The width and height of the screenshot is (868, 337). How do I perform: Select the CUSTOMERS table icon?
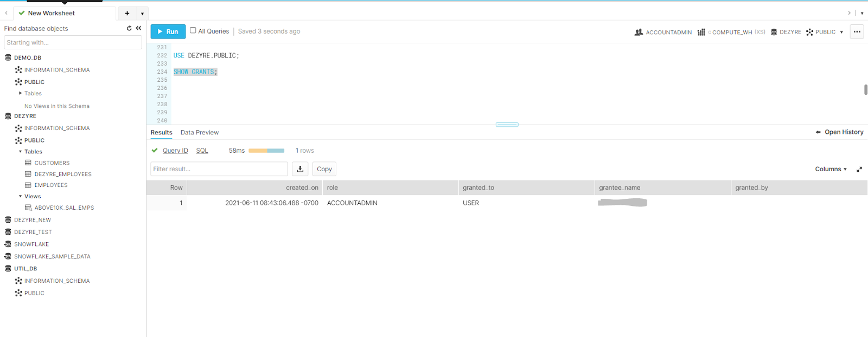[28, 163]
